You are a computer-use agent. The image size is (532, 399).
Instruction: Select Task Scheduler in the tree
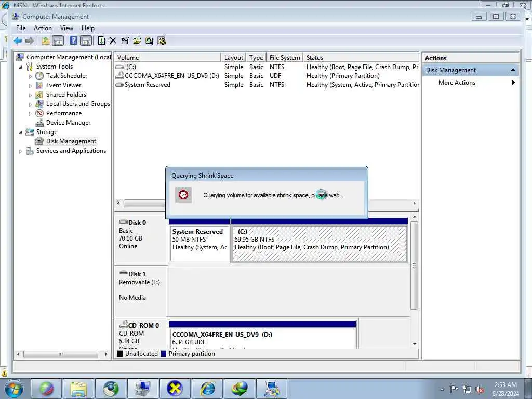tap(66, 76)
